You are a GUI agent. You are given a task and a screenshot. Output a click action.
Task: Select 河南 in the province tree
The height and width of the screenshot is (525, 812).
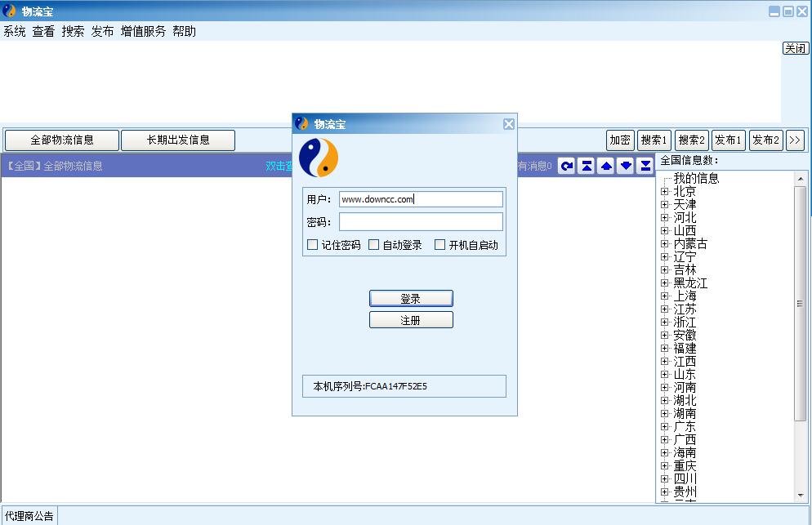[685, 387]
